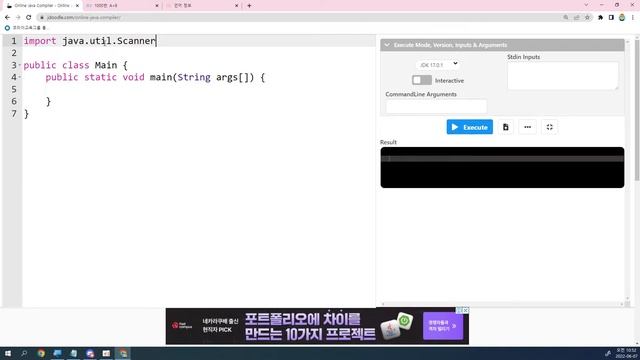Open the Chrome three-dot menu

pos(633,18)
